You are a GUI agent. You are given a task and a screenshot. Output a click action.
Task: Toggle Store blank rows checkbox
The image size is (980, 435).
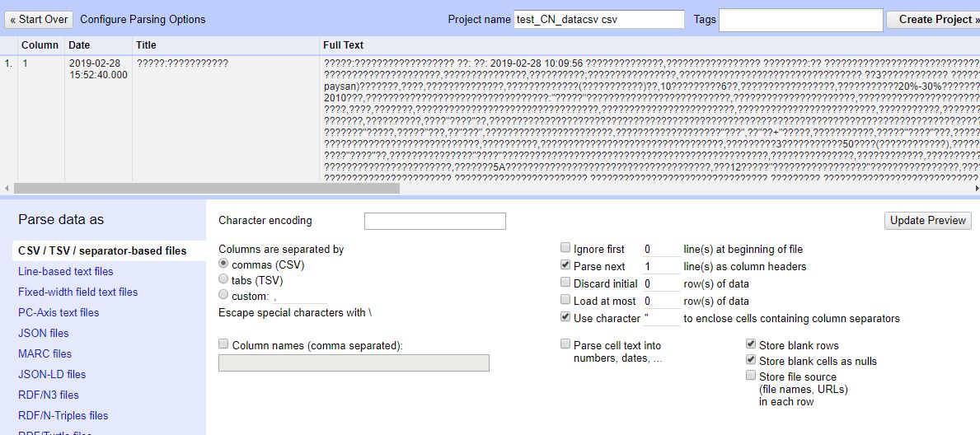tap(751, 344)
